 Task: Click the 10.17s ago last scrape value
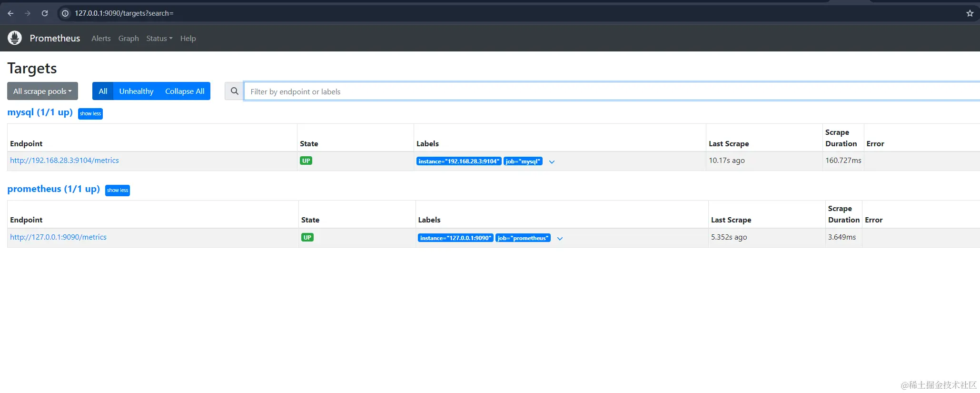point(727,161)
